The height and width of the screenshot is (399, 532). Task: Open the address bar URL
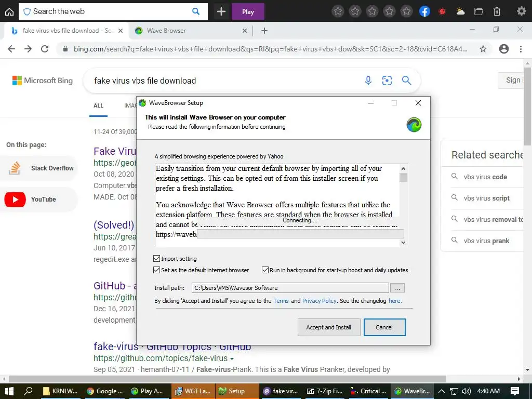pyautogui.click(x=270, y=49)
